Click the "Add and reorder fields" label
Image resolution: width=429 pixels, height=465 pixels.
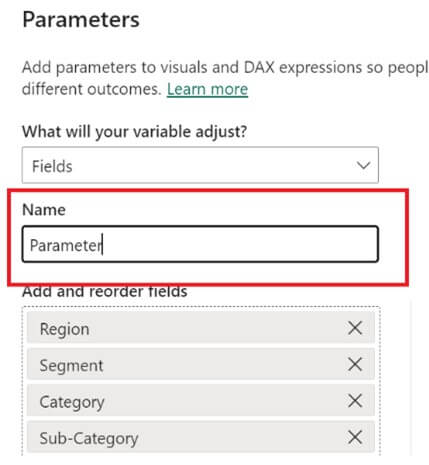[105, 292]
